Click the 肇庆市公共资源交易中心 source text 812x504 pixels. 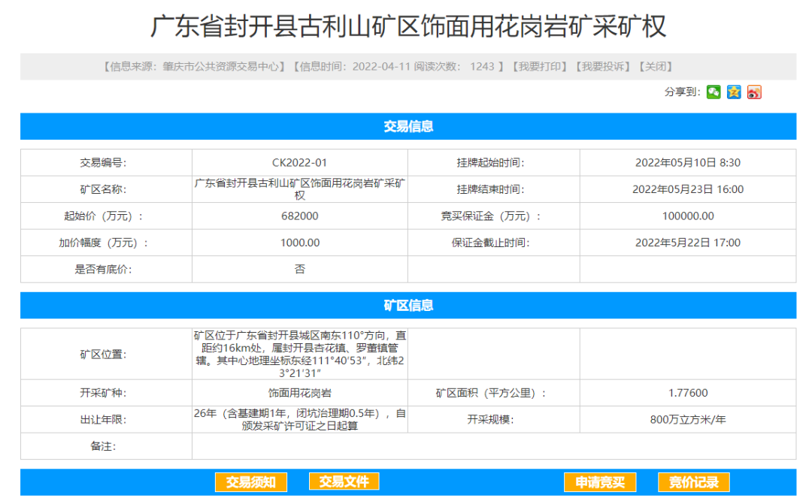tap(222, 66)
